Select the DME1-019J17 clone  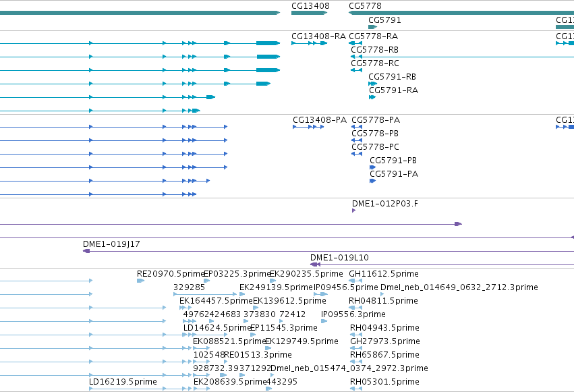[328, 251]
